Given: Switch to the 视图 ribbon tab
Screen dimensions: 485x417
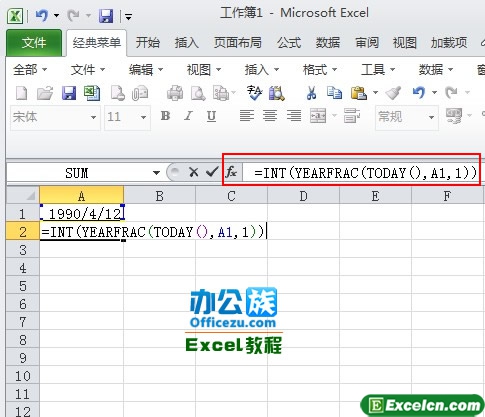Looking at the screenshot, I should 405,43.
